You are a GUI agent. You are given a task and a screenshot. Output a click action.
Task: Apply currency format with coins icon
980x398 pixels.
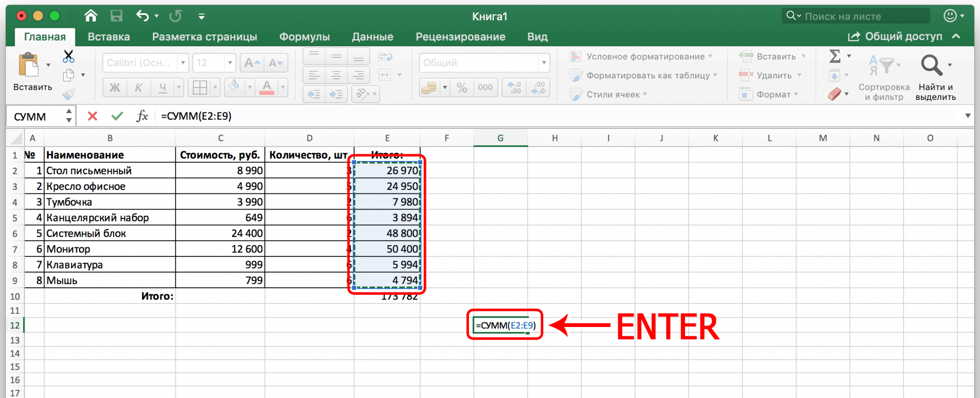coord(429,88)
